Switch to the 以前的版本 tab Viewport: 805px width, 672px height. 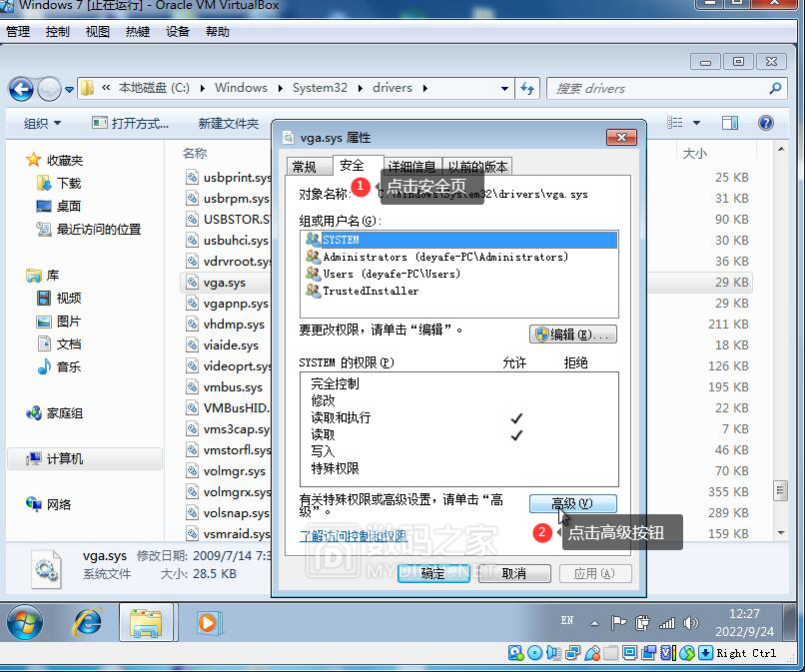[x=478, y=167]
